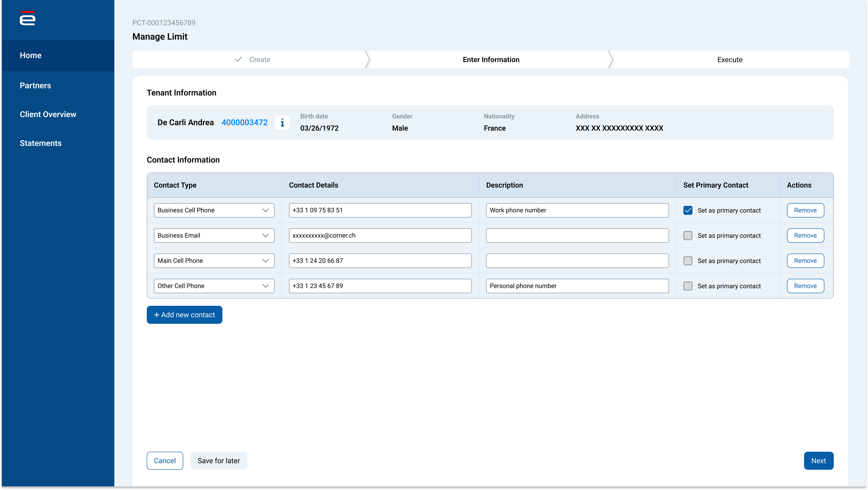Open the Main Cell Phone contact type dropdown

click(x=214, y=261)
